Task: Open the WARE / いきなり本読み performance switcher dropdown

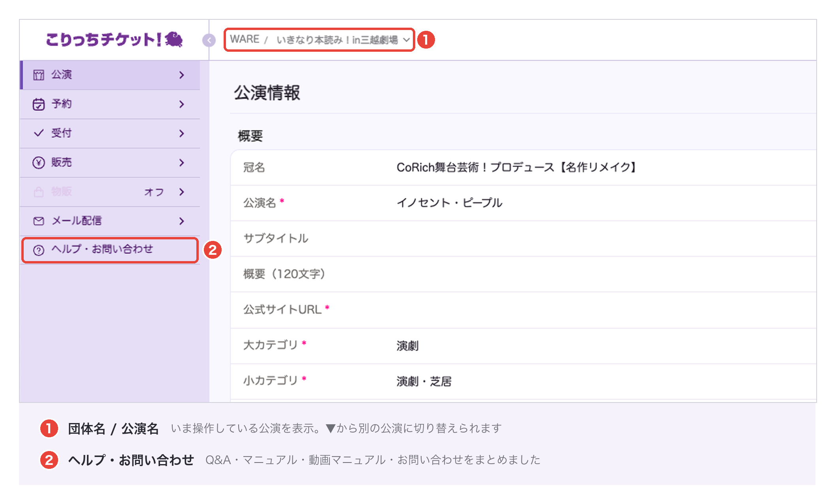Action: tap(319, 39)
